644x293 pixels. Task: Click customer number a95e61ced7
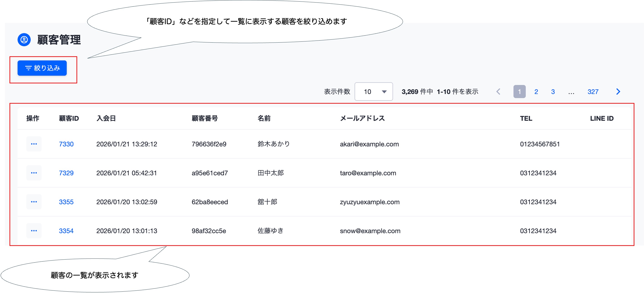pyautogui.click(x=210, y=173)
